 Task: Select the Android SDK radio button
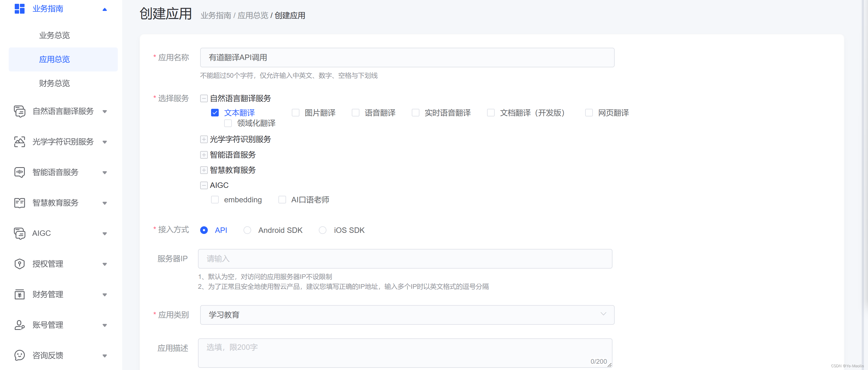(x=247, y=230)
